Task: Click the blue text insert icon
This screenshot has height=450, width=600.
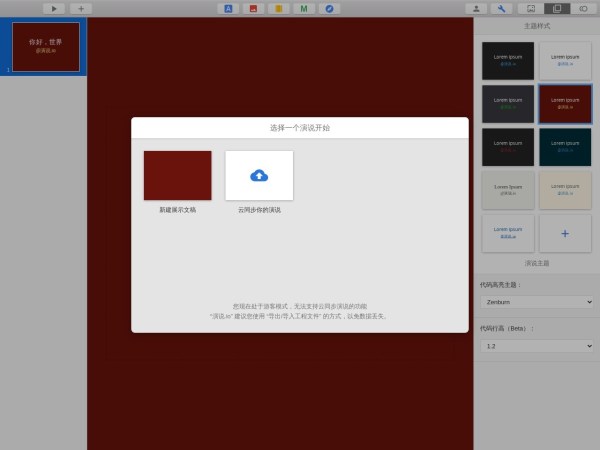Action: click(x=229, y=8)
